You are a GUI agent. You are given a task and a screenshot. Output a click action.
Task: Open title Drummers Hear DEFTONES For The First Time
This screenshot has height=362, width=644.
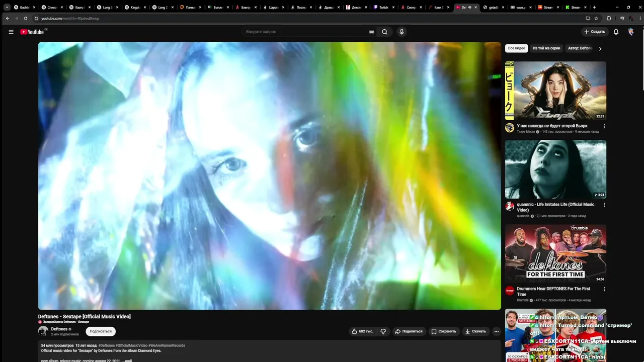(x=553, y=292)
